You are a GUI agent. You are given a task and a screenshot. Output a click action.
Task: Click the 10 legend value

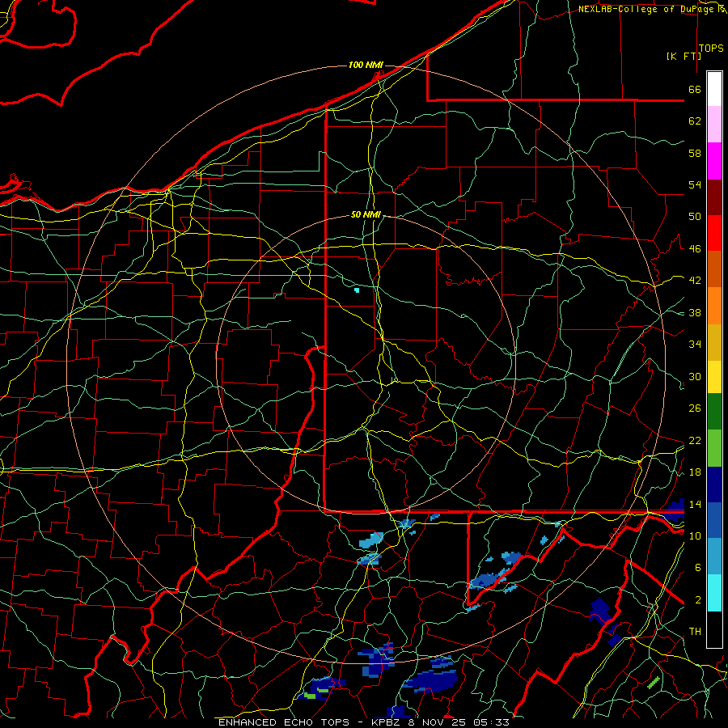pyautogui.click(x=695, y=535)
